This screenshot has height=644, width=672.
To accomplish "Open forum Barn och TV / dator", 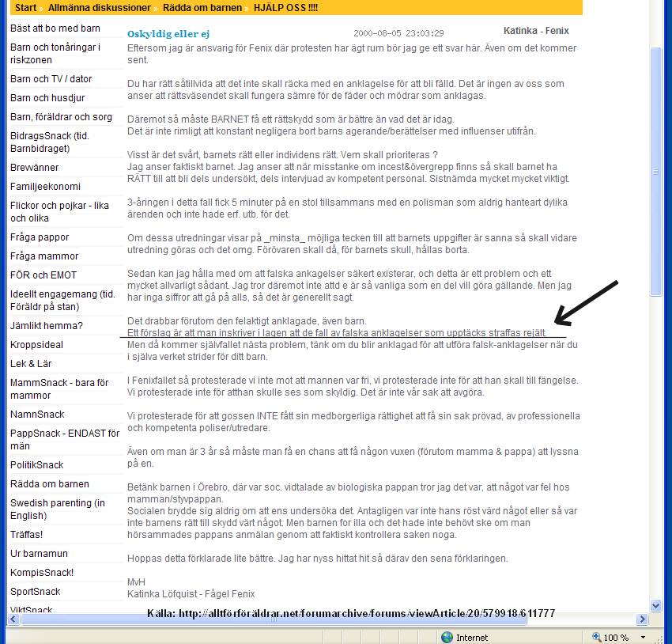I will pos(51,79).
